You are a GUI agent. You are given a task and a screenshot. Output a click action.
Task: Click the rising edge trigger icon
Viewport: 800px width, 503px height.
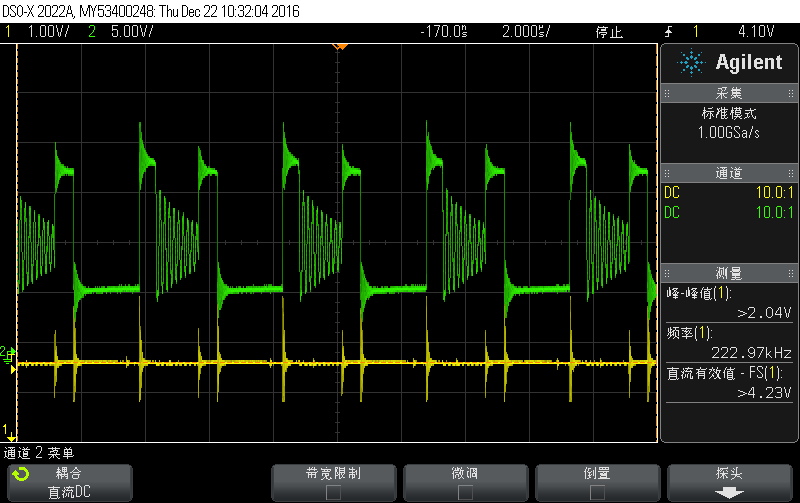[668, 32]
